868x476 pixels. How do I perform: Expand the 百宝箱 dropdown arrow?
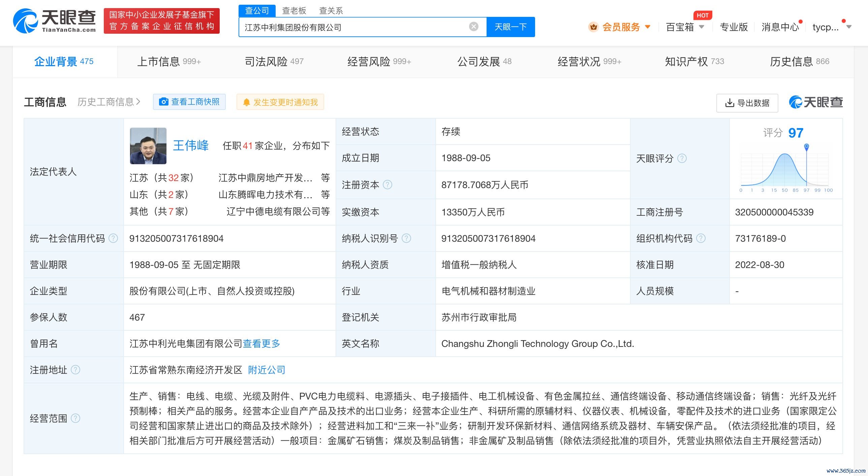(702, 27)
